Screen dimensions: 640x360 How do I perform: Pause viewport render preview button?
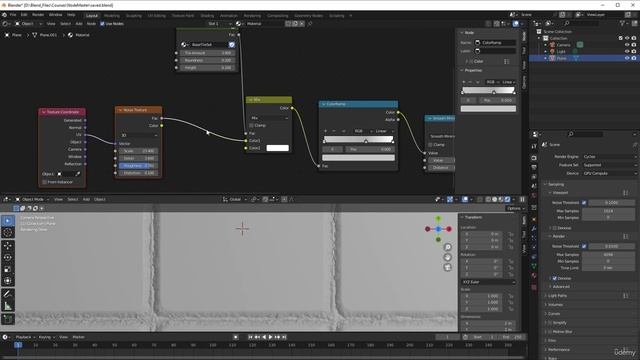click(522, 199)
